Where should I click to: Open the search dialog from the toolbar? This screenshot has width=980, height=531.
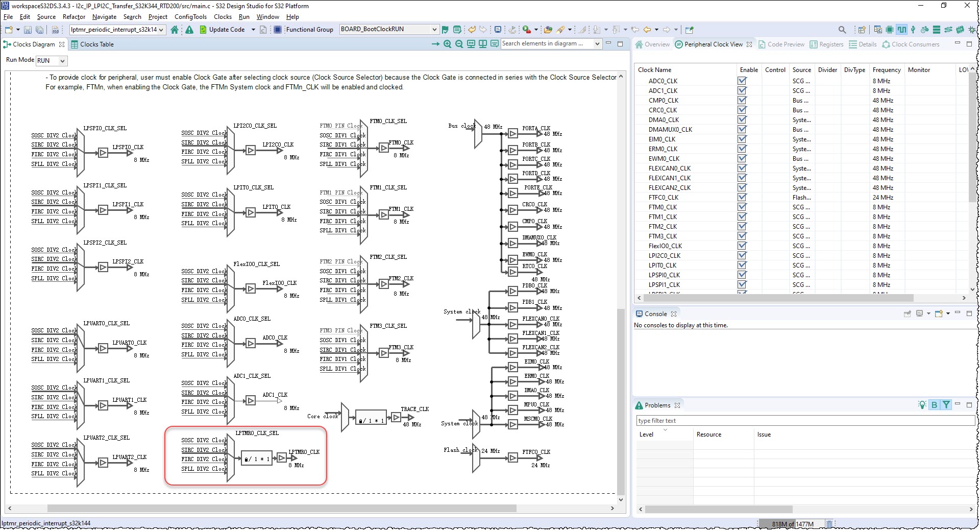point(842,29)
